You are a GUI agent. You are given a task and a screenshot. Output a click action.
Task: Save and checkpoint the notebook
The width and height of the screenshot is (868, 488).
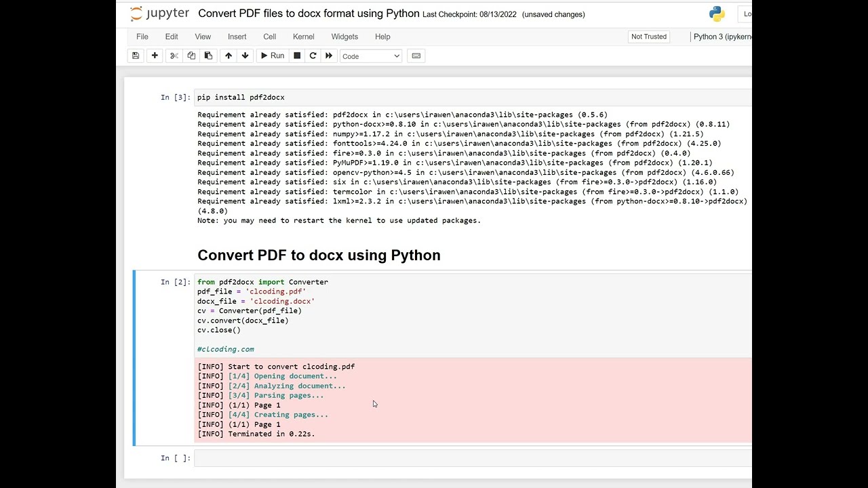[x=136, y=56]
